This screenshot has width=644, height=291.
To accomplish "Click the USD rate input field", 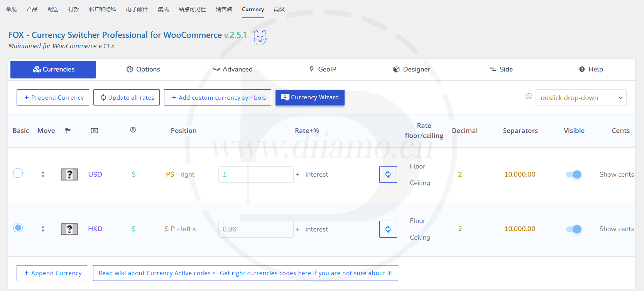I will pyautogui.click(x=256, y=174).
